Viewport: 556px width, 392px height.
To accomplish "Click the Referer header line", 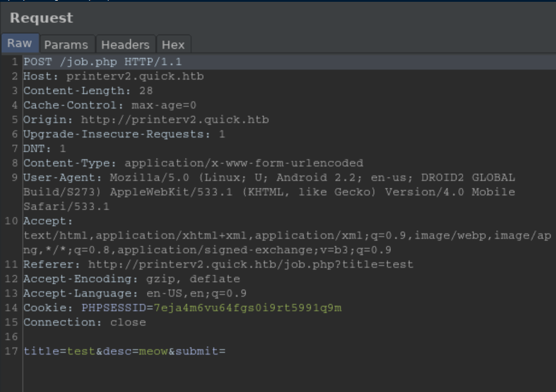I will pyautogui.click(x=218, y=265).
